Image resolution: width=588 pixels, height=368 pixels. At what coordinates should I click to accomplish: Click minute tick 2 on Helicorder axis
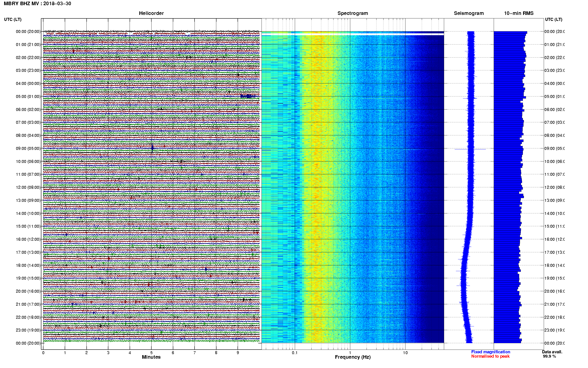(87, 353)
